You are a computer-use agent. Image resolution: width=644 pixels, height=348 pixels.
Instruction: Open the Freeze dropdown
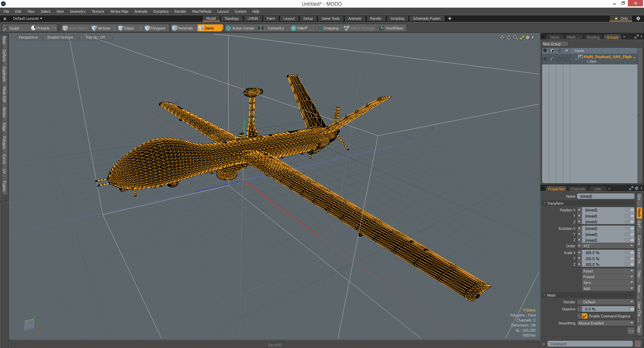click(608, 277)
